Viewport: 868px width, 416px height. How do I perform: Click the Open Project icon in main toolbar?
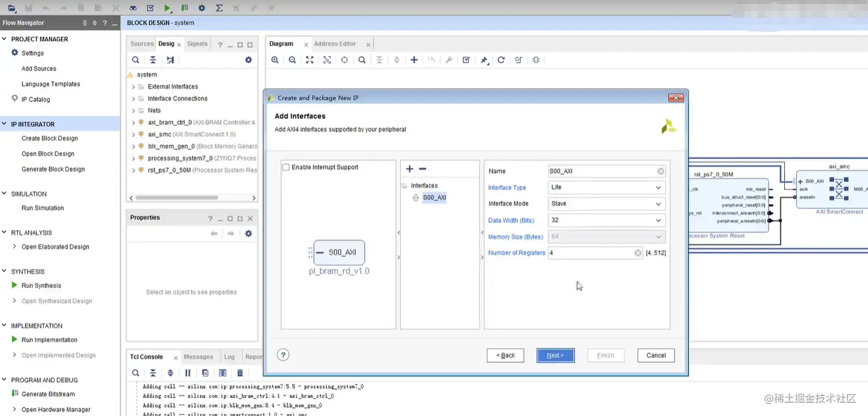11,8
